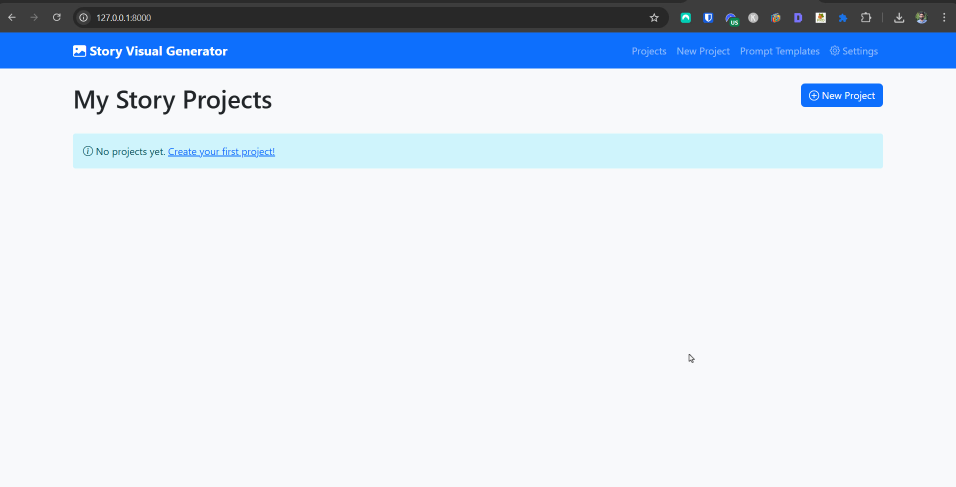Open Settings with the gear icon
This screenshot has width=956, height=487.
click(x=854, y=51)
